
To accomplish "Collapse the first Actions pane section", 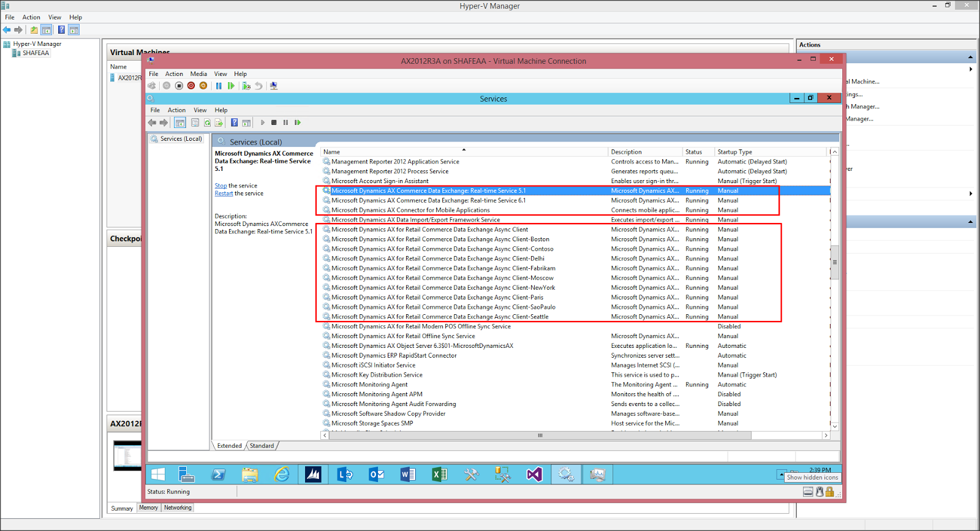I will (x=970, y=57).
